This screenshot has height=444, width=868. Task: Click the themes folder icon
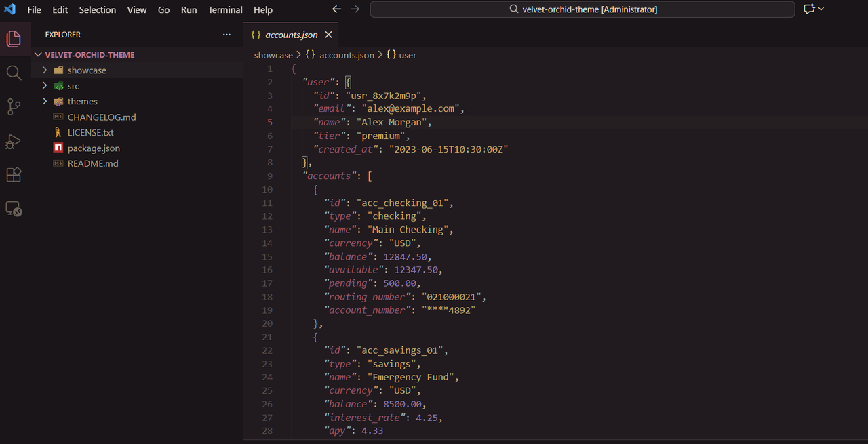pos(58,102)
